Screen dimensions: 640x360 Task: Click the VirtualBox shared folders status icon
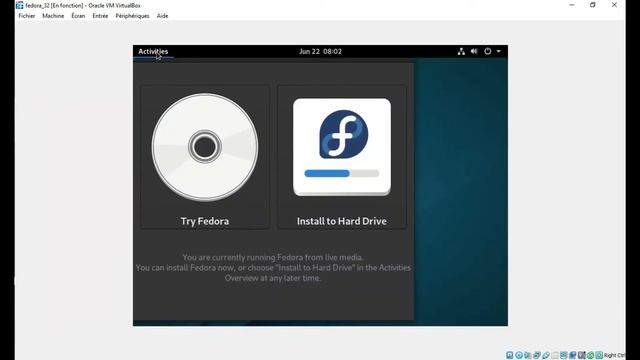(554, 355)
